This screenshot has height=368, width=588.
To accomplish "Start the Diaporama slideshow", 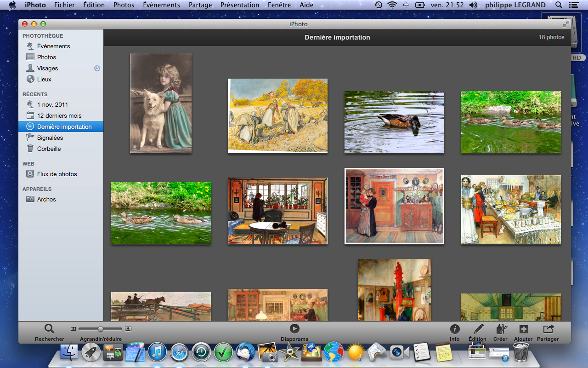I will coord(294,328).
